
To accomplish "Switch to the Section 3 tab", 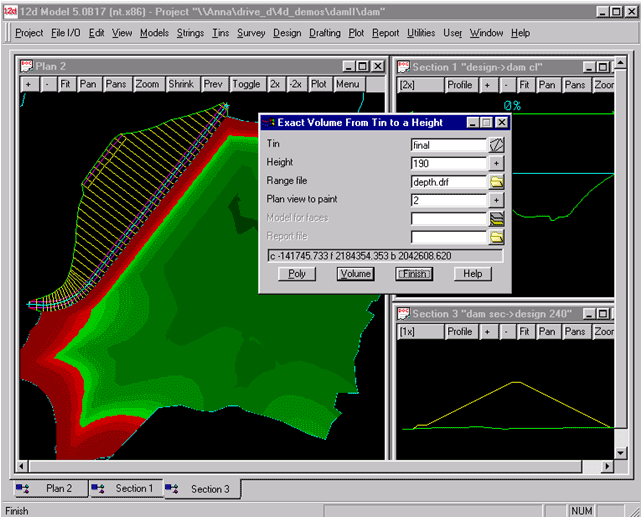I will click(198, 489).
